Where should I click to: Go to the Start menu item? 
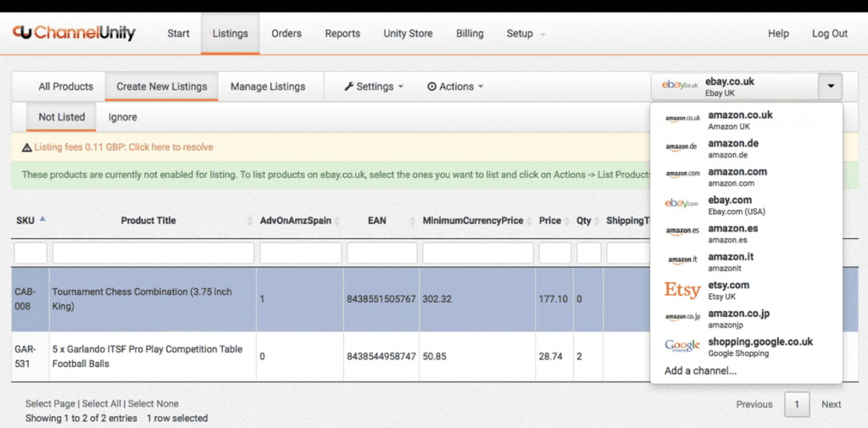pyautogui.click(x=178, y=34)
